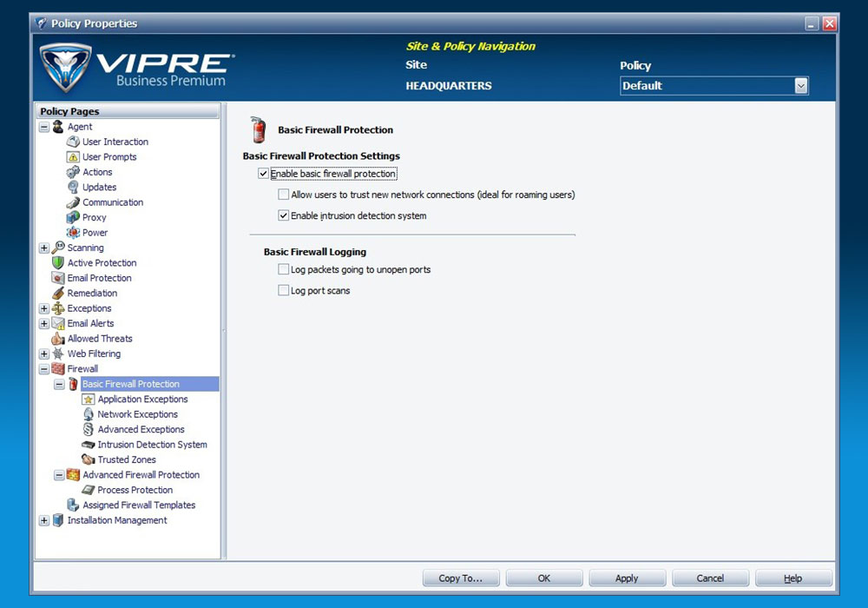
Task: Click the Power icon
Action: point(73,233)
